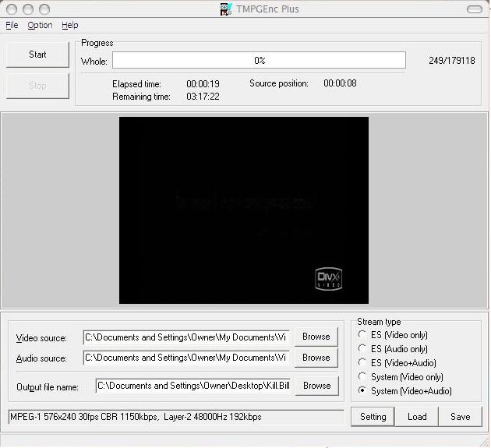
Task: Click the elapsed time value 00:00:19
Action: point(203,84)
